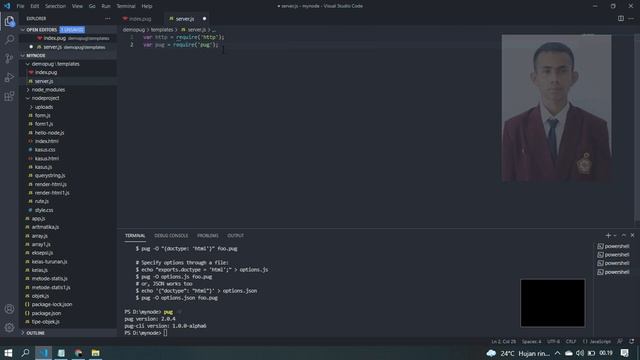Close the terminal panel
Image resolution: width=640 pixels, height=360 pixels.
[632, 236]
